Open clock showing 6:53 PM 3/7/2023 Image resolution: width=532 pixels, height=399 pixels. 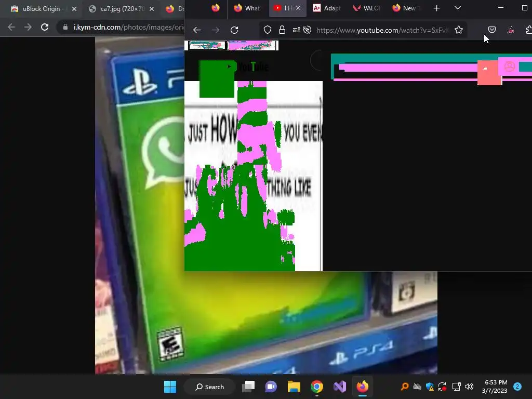tap(495, 387)
